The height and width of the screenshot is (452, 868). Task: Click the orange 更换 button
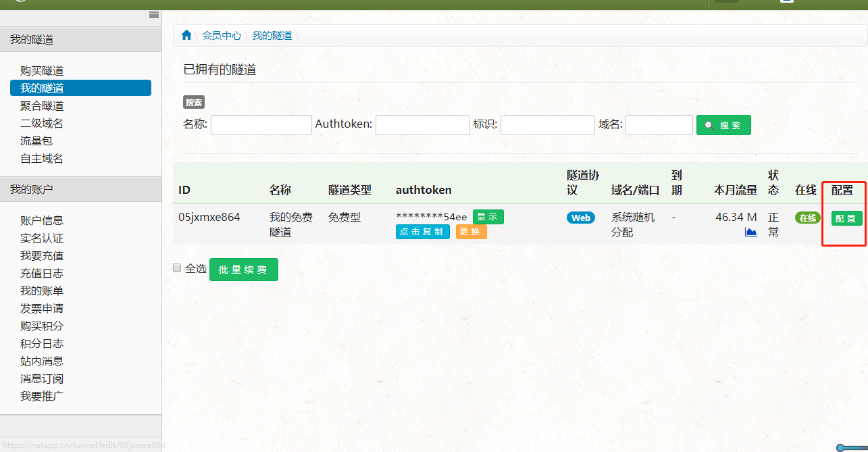click(471, 232)
